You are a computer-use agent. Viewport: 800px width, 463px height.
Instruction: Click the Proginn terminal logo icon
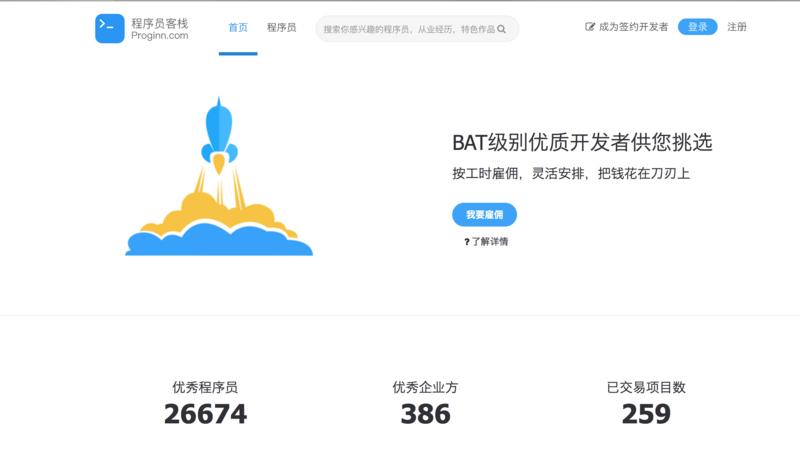(110, 29)
